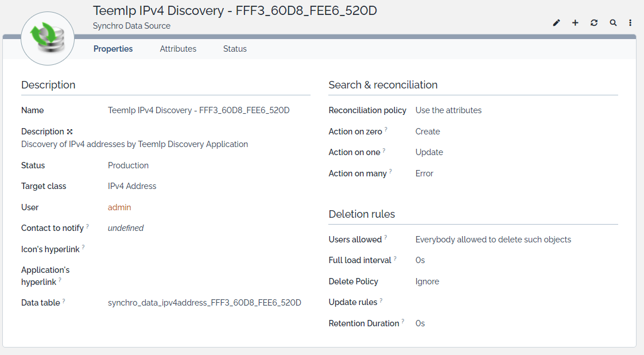The height and width of the screenshot is (355, 644).
Task: Click the pencil edit icon
Action: [556, 23]
